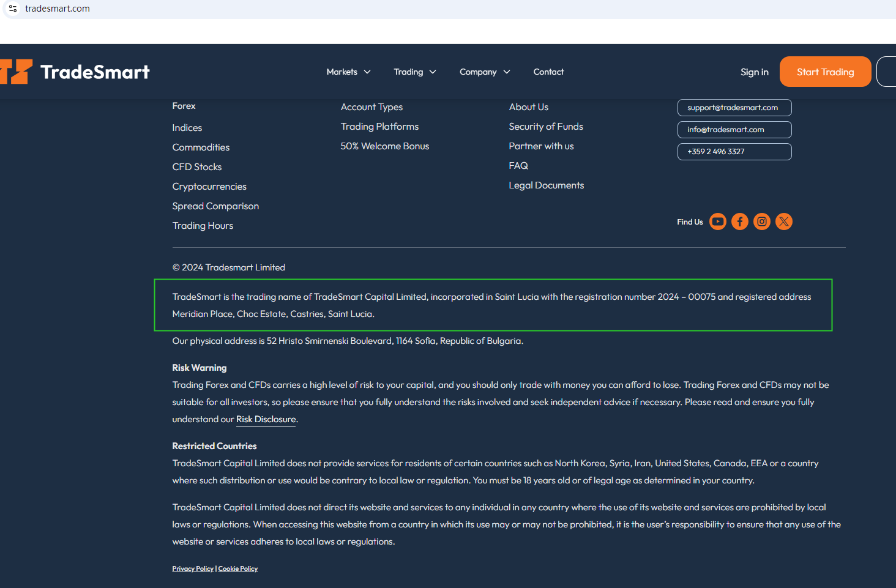896x588 pixels.
Task: Open the Forex footer link
Action: pyautogui.click(x=184, y=106)
